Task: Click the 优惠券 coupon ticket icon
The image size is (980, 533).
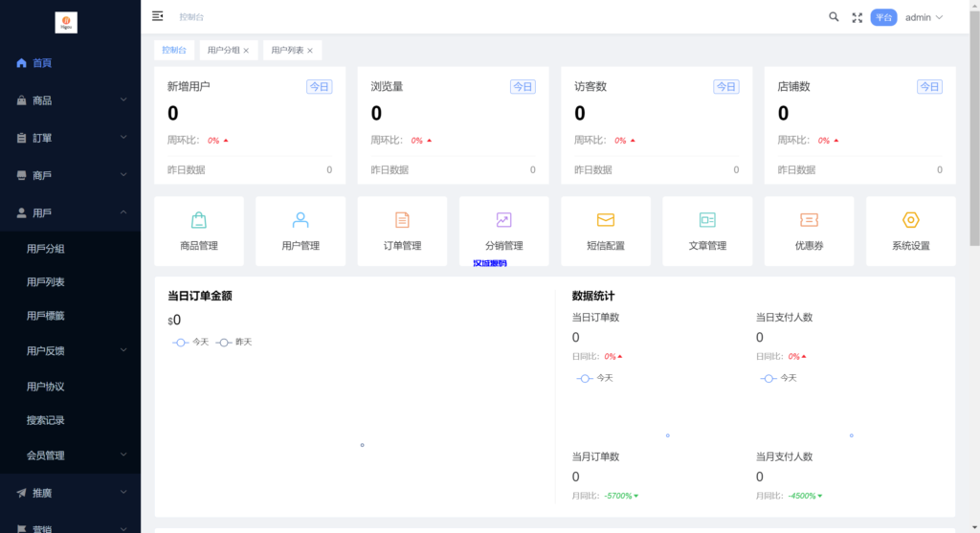Action: point(810,220)
